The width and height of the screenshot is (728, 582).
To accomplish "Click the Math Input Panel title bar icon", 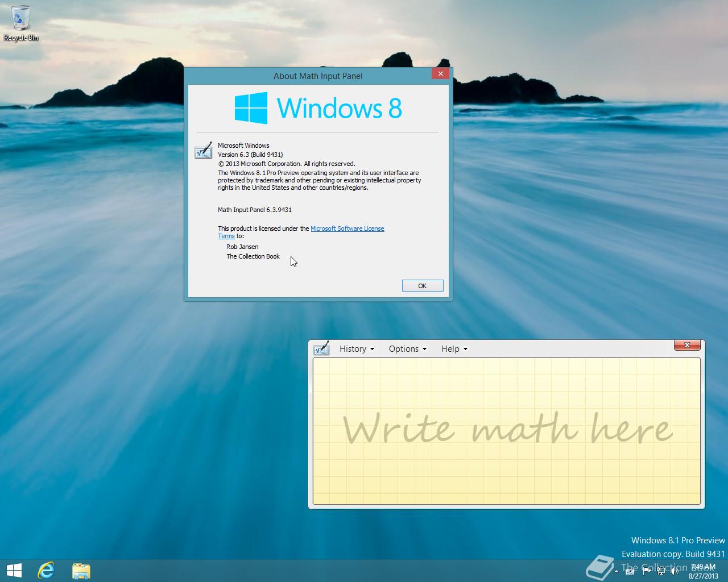I will click(321, 348).
